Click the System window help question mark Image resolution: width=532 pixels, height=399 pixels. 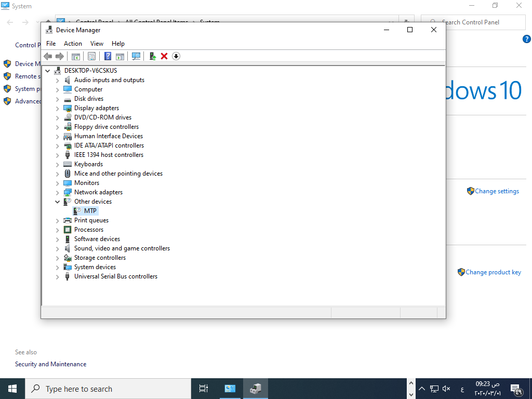point(526,39)
